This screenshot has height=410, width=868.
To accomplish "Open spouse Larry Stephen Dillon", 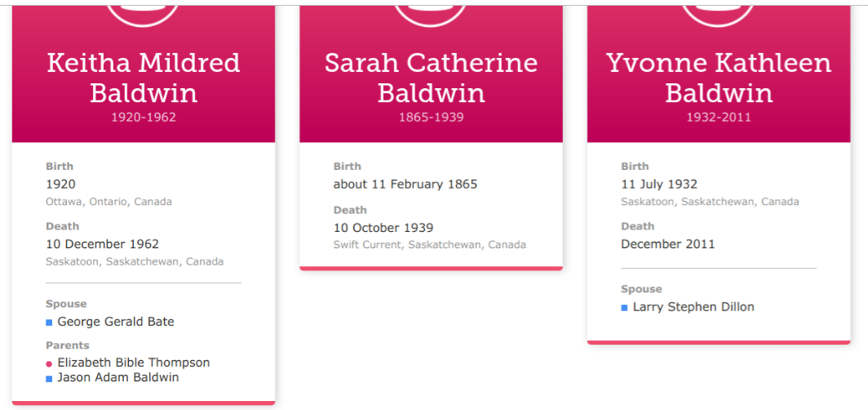I will point(693,307).
